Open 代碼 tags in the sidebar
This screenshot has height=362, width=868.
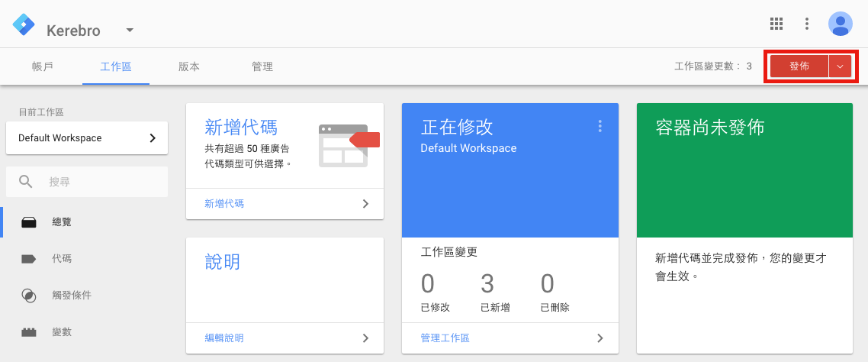pyautogui.click(x=62, y=259)
